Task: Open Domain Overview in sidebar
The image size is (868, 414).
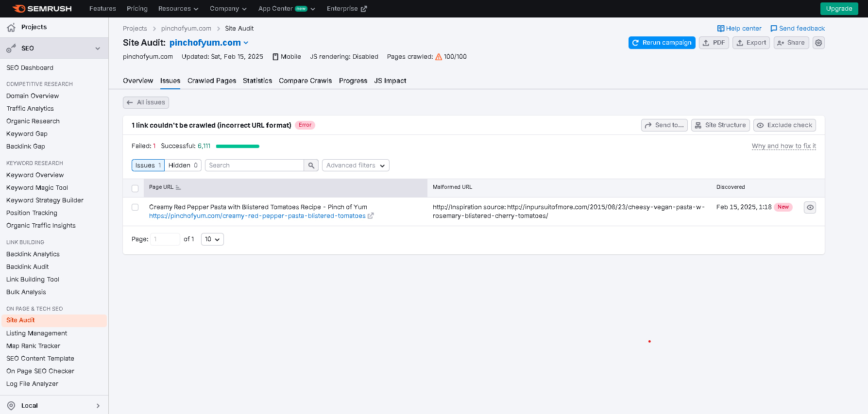Action: point(33,96)
